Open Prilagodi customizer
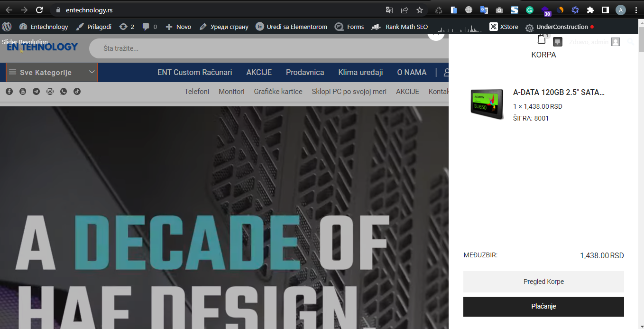 [x=93, y=27]
